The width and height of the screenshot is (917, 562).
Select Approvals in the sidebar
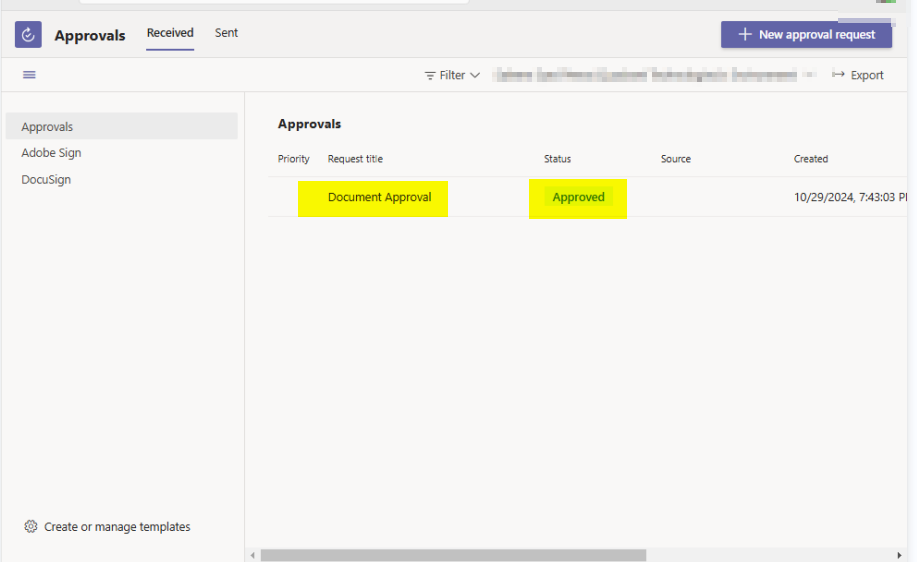(122, 126)
